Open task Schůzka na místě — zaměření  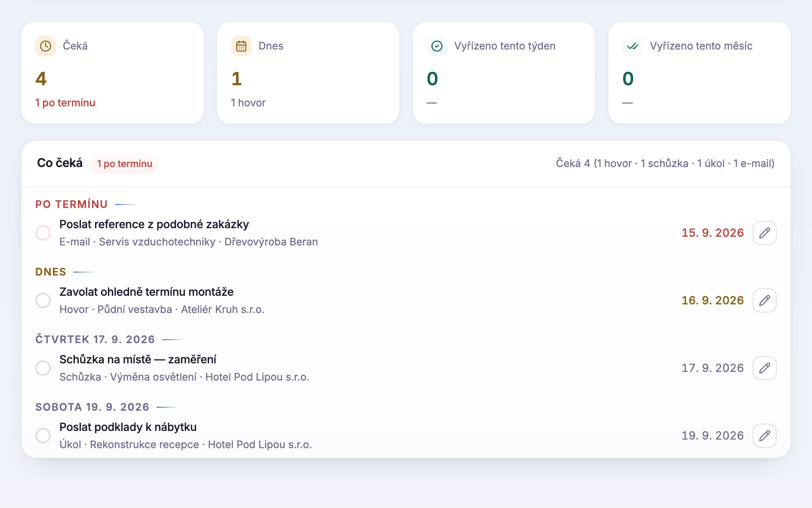pyautogui.click(x=138, y=359)
